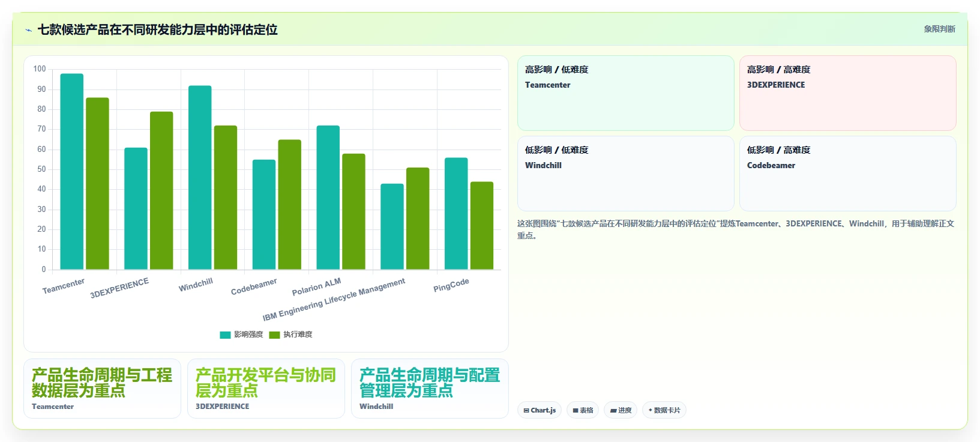Click the 50 value on the y-axis
Image resolution: width=980 pixels, height=442 pixels.
(41, 169)
